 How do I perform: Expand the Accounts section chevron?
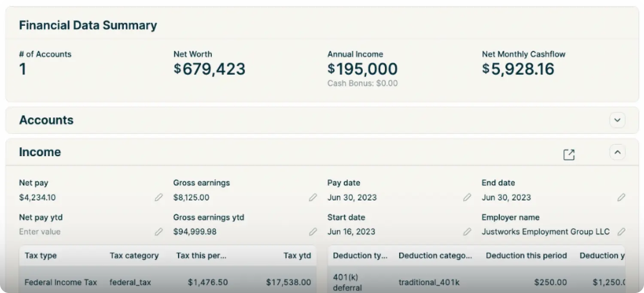(x=617, y=120)
